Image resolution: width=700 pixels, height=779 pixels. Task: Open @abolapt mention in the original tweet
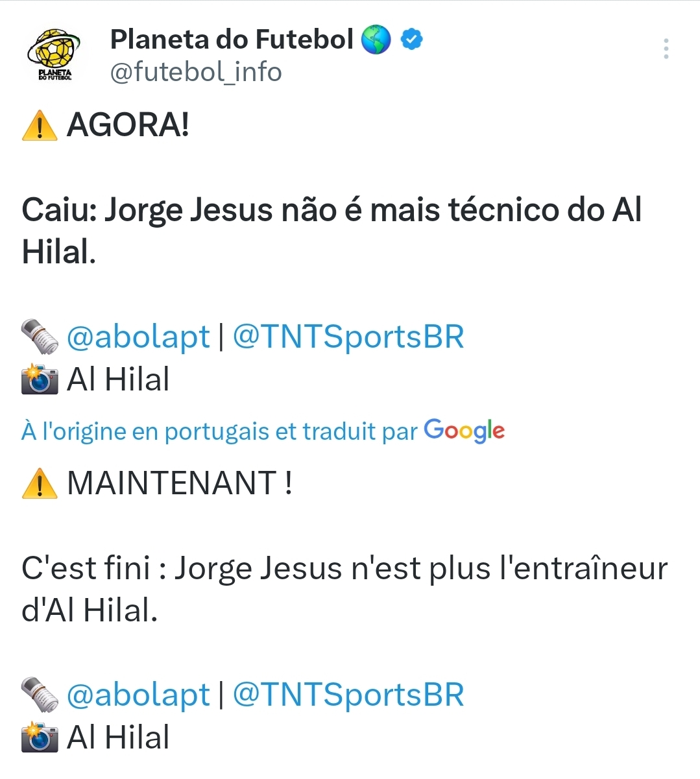click(x=138, y=337)
